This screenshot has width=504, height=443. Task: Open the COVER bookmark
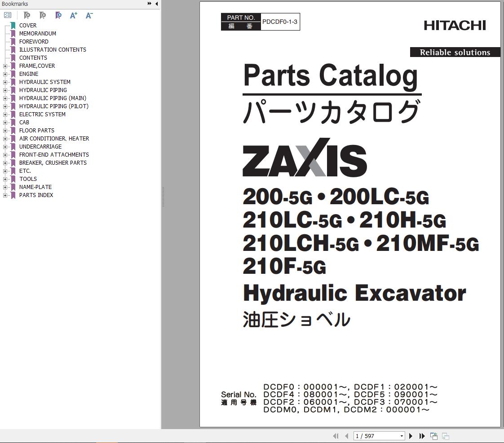28,26
